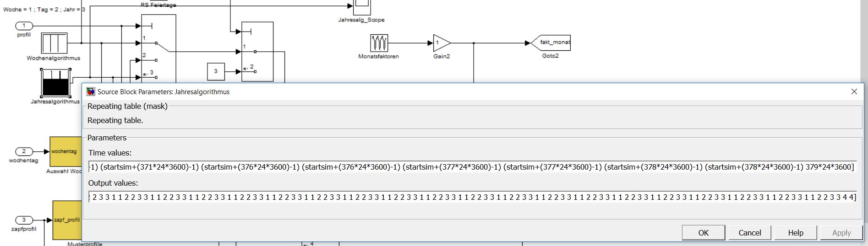Image resolution: width=868 pixels, height=246 pixels.
Task: Select the profil inport block
Action: coord(24,26)
